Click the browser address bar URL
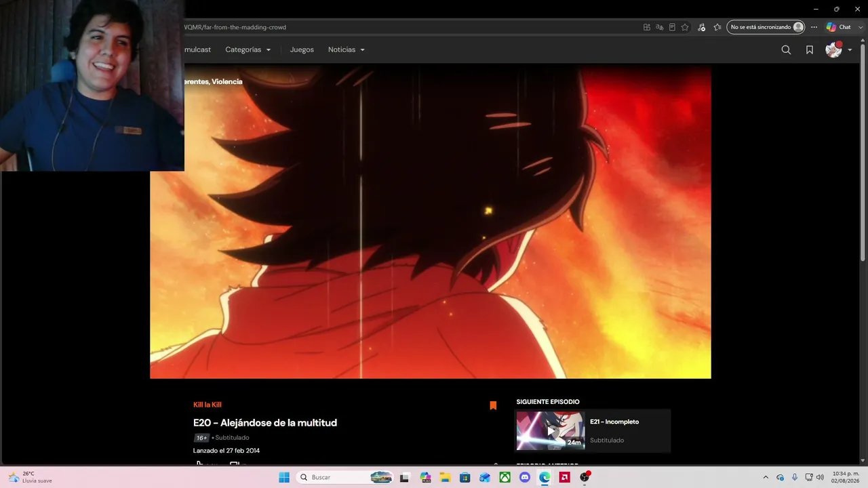Viewport: 868px width, 488px height. click(x=235, y=27)
